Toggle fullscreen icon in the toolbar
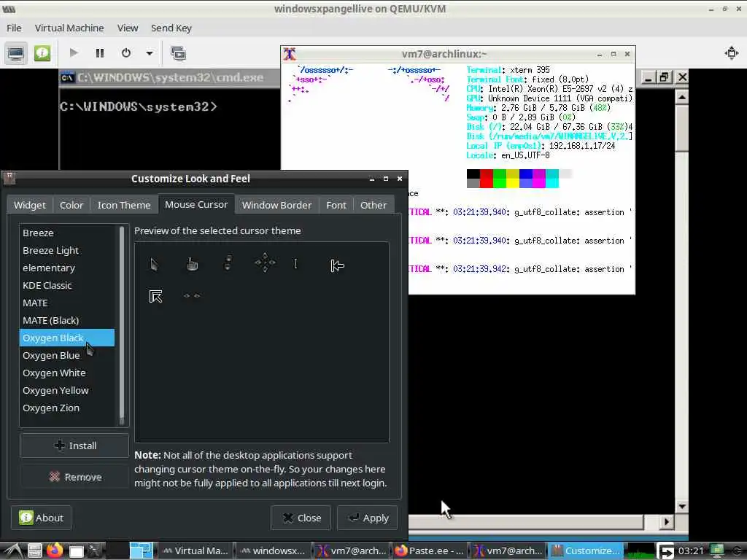Viewport: 747px width, 560px height. (731, 52)
